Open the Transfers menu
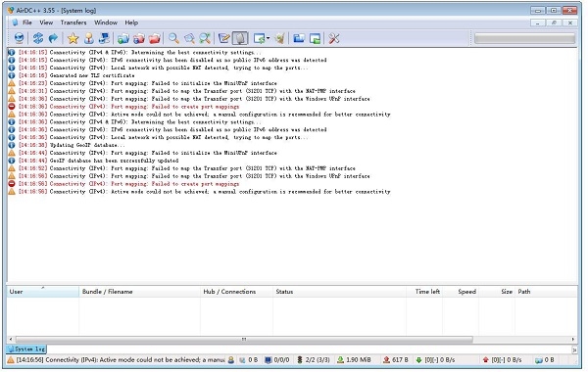Viewport: 588px width, 372px height. [x=73, y=23]
